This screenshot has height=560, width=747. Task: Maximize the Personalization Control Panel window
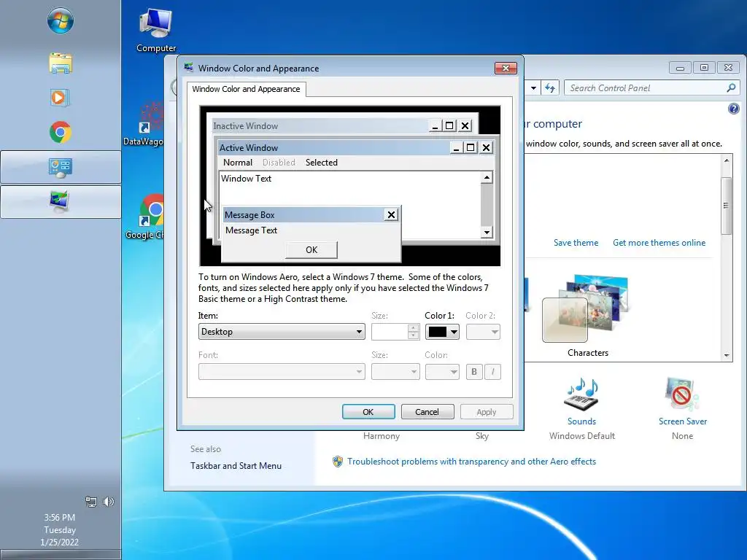point(704,68)
